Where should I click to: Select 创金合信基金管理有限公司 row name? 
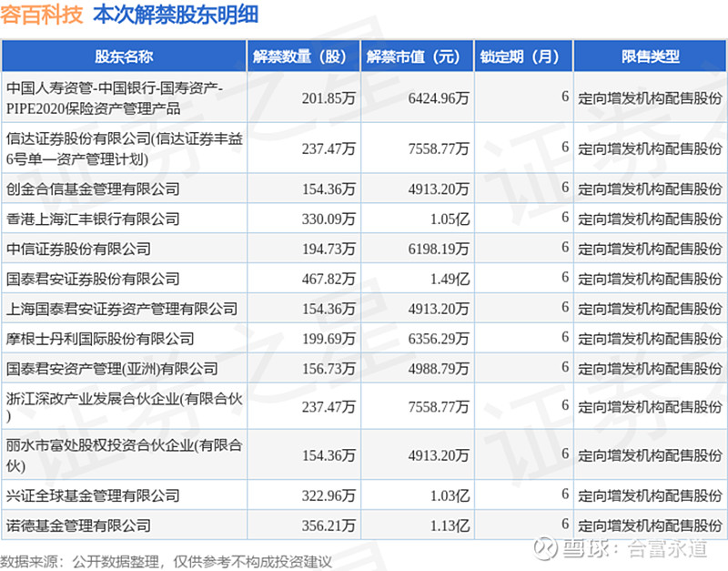(x=93, y=189)
